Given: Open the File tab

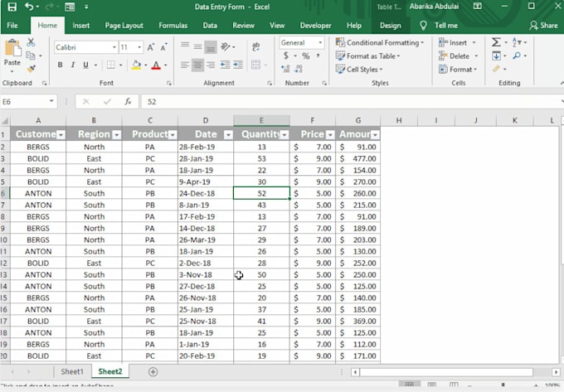Looking at the screenshot, I should pos(12,26).
